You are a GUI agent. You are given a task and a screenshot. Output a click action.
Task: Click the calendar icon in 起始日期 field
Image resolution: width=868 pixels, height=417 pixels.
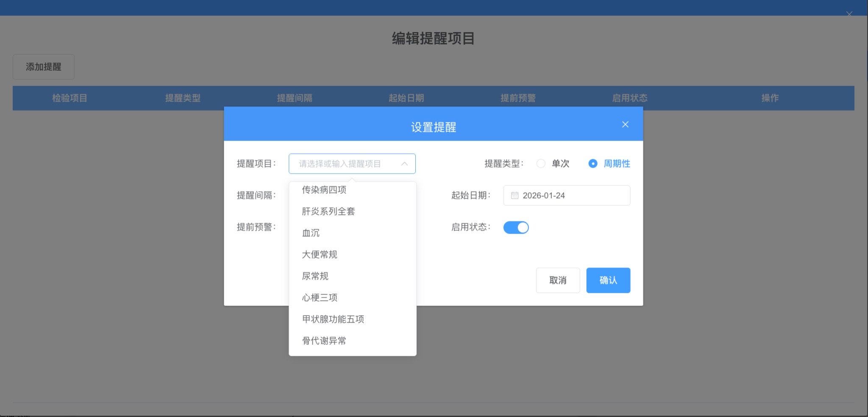point(515,196)
